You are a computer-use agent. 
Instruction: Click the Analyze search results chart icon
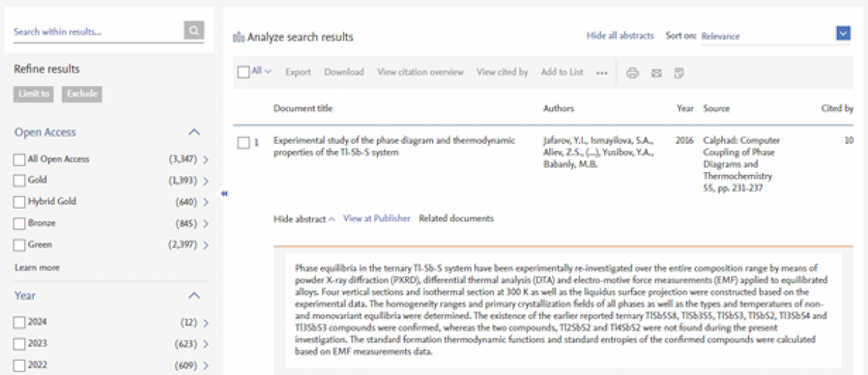click(238, 37)
